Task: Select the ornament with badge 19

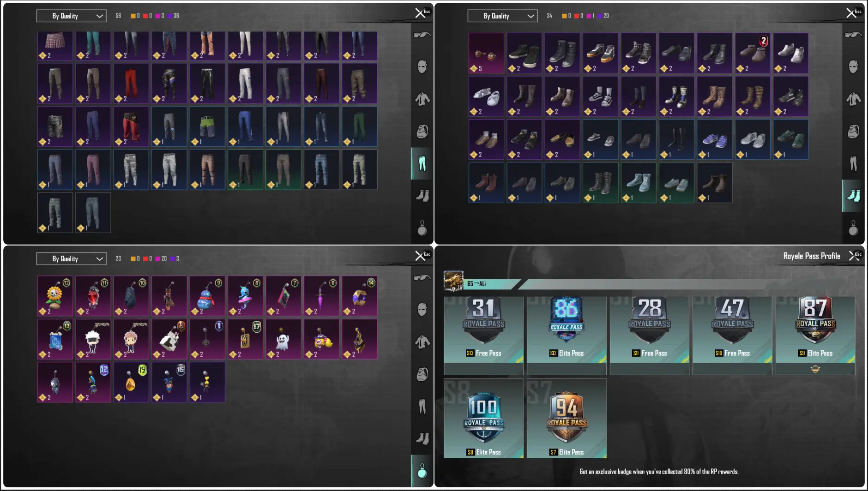Action: (131, 382)
